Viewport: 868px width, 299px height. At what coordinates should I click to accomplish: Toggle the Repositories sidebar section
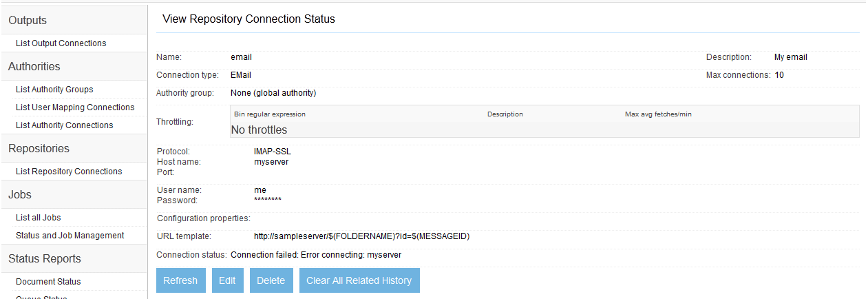pos(39,149)
